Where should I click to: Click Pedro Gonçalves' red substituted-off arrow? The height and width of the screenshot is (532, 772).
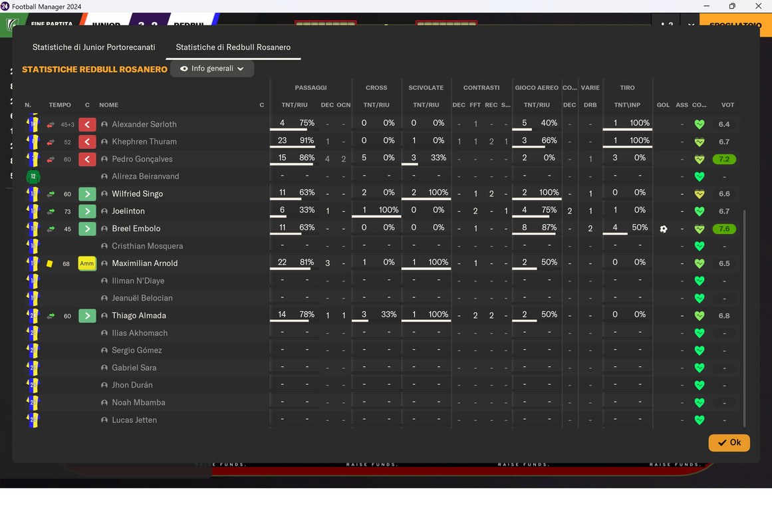tap(87, 159)
